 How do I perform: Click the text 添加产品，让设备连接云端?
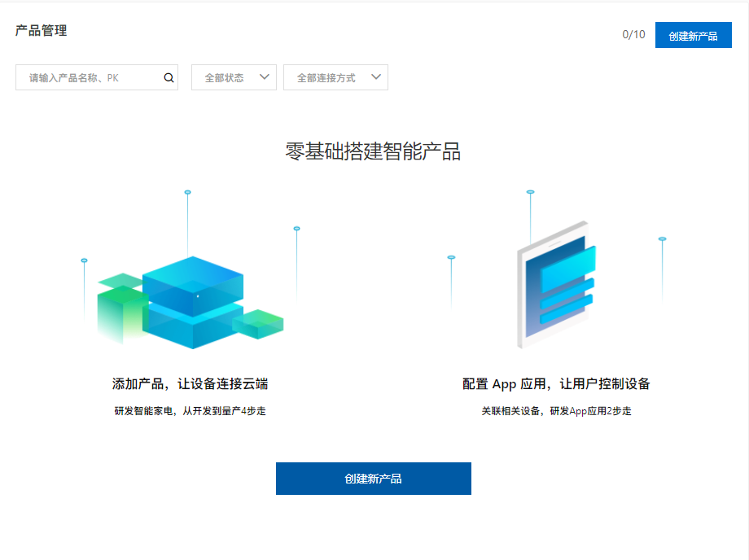[x=191, y=384]
